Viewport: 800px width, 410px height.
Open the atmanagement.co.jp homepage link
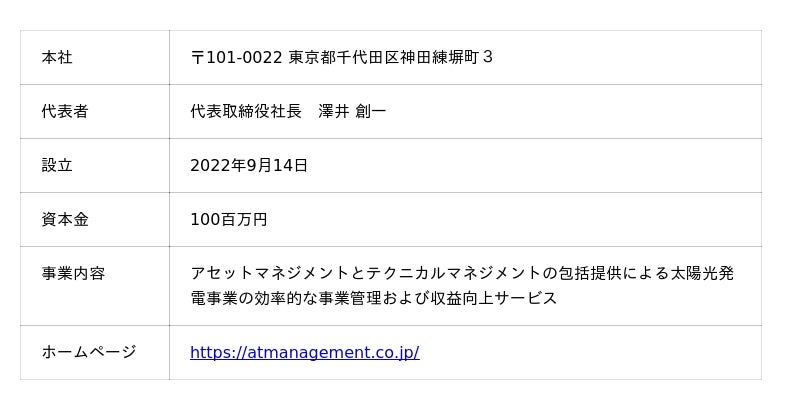(304, 352)
